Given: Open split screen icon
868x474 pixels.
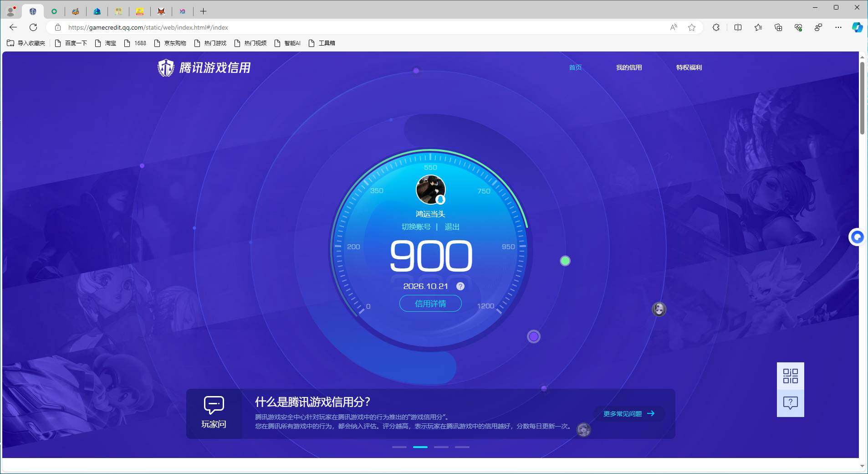Looking at the screenshot, I should (738, 27).
